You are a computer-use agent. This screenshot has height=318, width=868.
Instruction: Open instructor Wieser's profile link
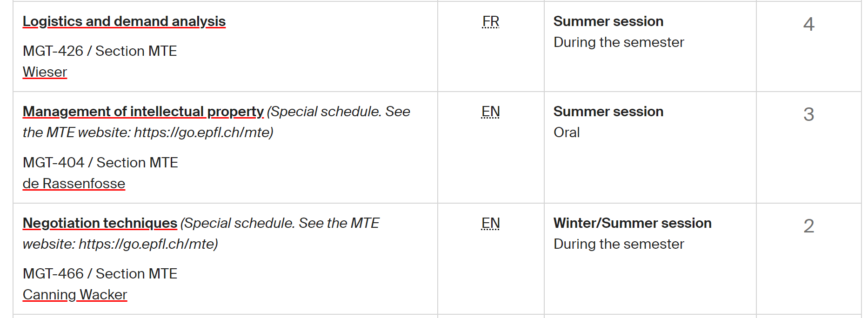tap(45, 72)
